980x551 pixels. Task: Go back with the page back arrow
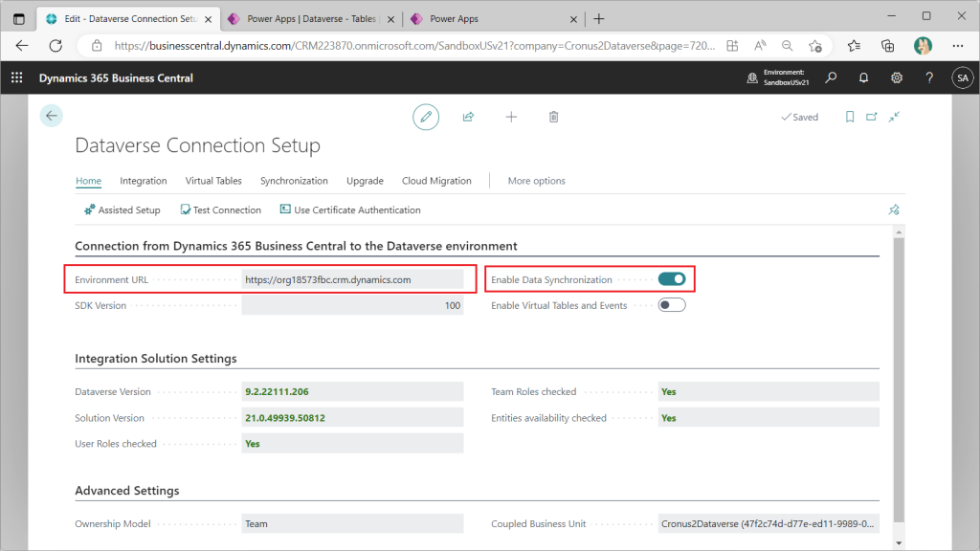coord(52,116)
